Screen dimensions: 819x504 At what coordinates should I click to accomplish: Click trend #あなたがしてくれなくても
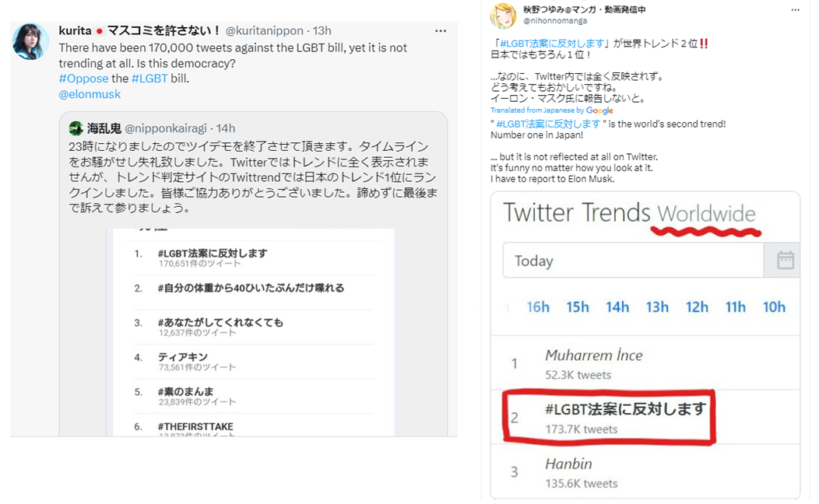tap(220, 323)
